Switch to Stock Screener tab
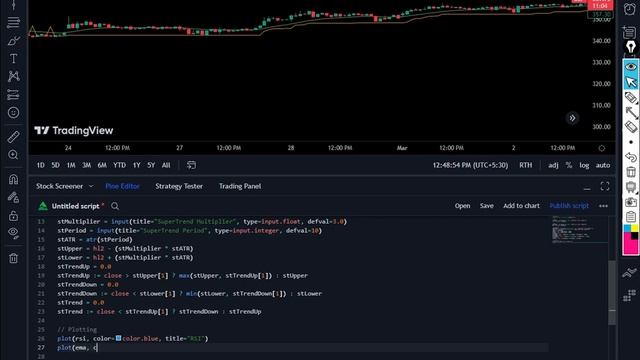Image resolution: width=640 pixels, height=360 pixels. [59, 186]
